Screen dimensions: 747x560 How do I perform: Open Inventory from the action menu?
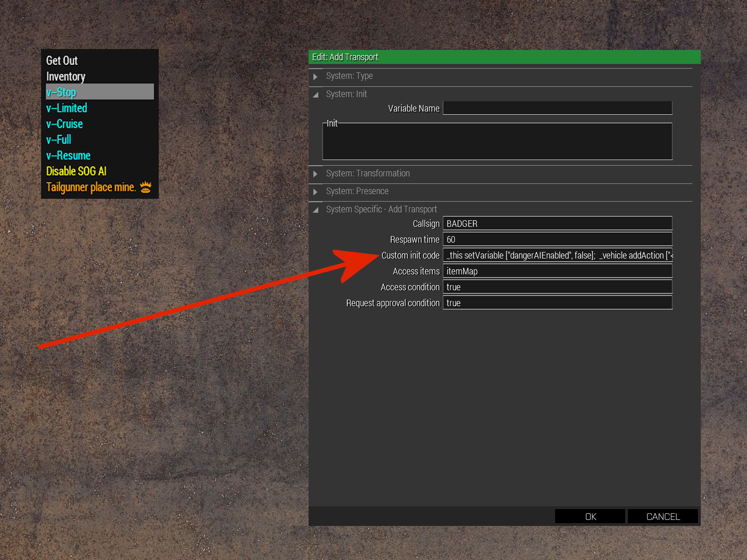tap(65, 76)
